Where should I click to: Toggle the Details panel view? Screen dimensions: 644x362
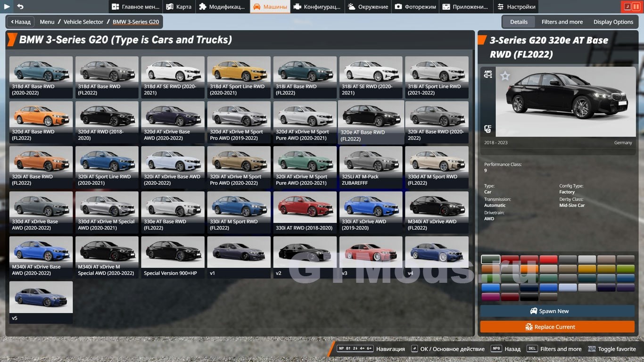(x=519, y=22)
